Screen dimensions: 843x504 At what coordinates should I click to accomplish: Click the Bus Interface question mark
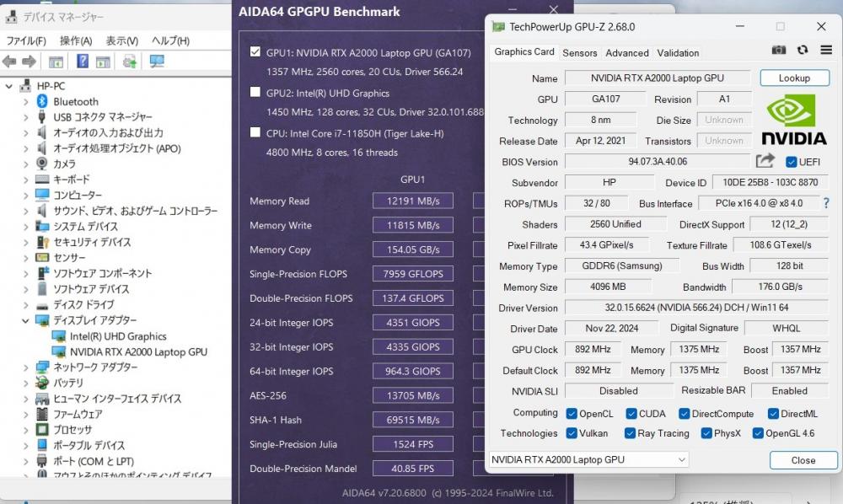pos(825,203)
